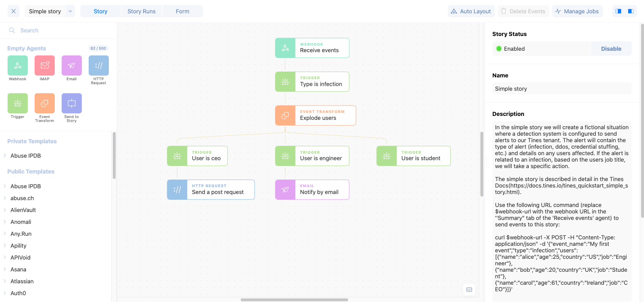Select the HTTP Request agent icon
This screenshot has width=644, height=302.
pyautogui.click(x=99, y=66)
